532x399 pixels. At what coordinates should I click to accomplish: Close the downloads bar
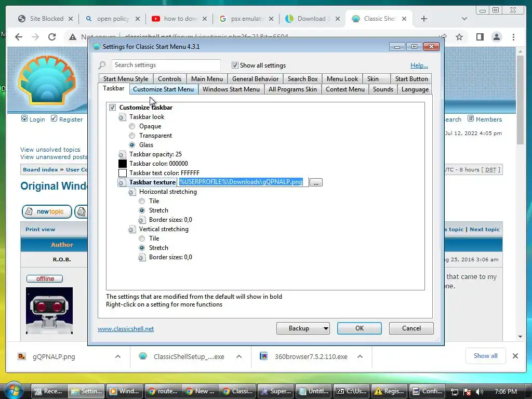pyautogui.click(x=515, y=356)
